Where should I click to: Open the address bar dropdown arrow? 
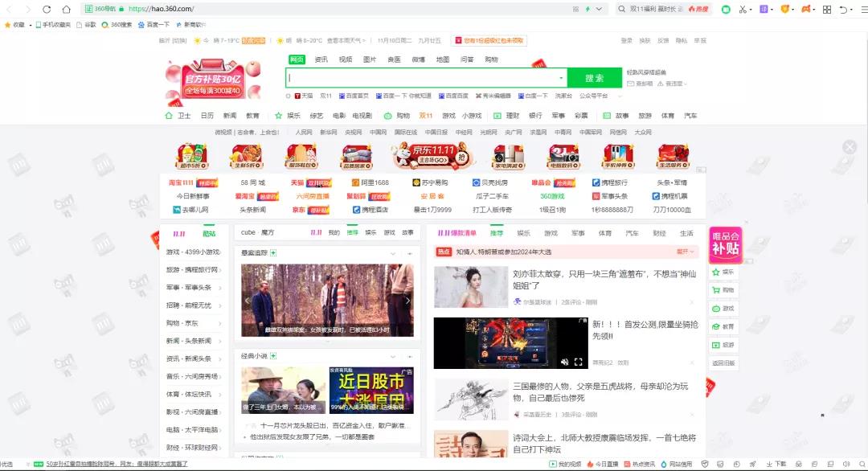(599, 9)
